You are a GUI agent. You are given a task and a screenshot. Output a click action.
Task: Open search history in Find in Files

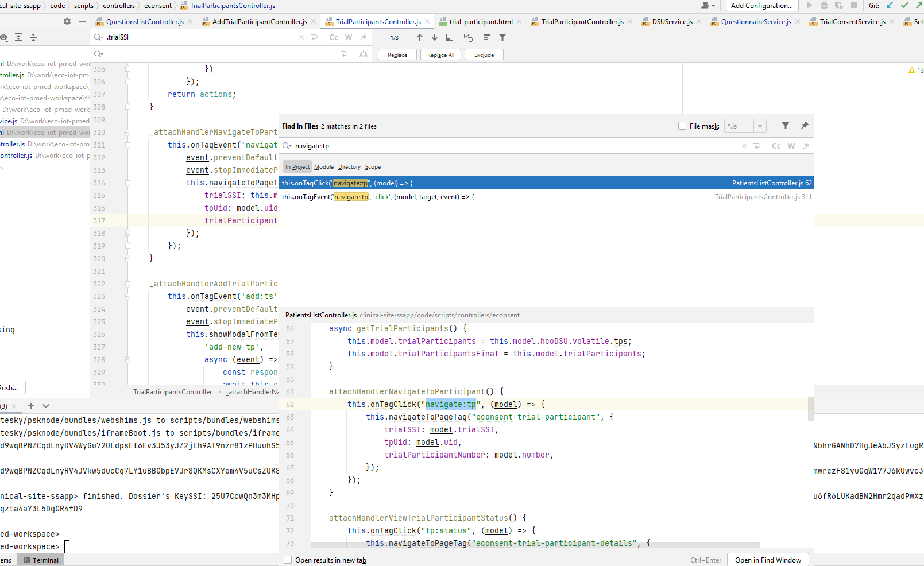click(x=287, y=146)
